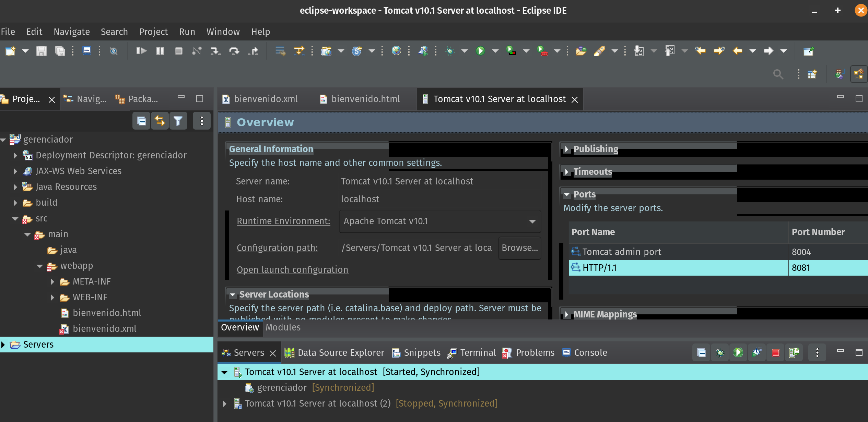
Task: Click the Save All toolbar icon
Action: click(60, 51)
